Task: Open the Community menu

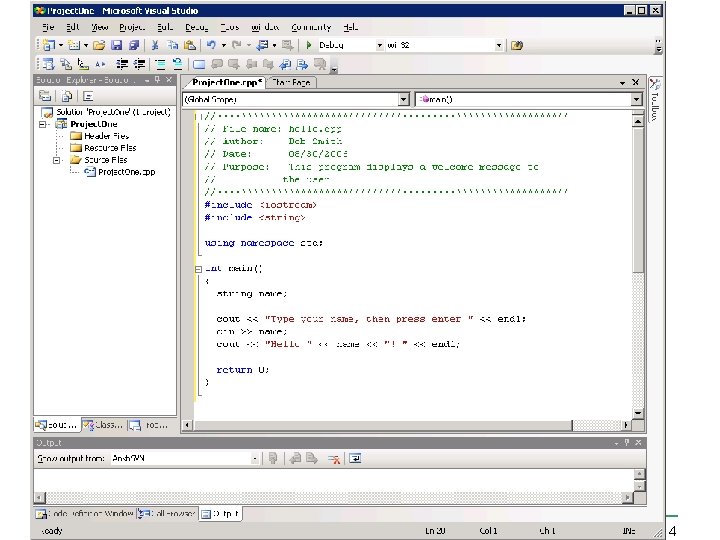Action: [311, 27]
